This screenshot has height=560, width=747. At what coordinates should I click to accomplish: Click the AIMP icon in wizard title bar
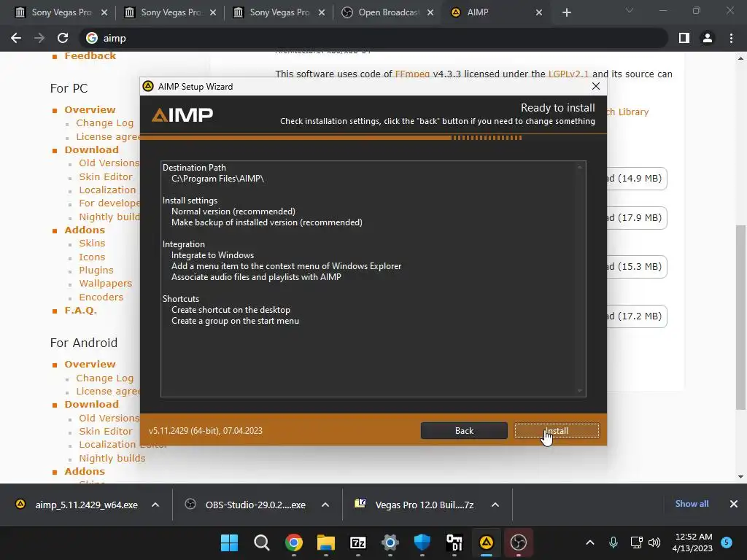click(x=148, y=86)
